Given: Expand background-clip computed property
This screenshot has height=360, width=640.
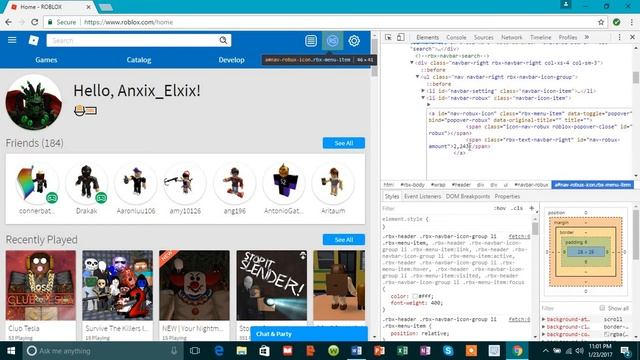Looking at the screenshot, I should 543,327.
